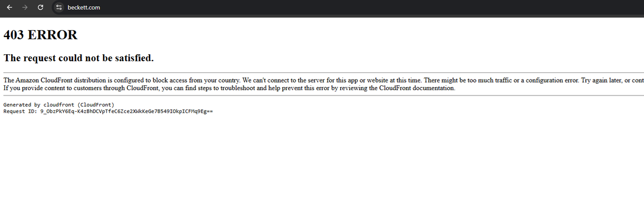Reload the beckett.com page
644x219 pixels.
point(41,8)
